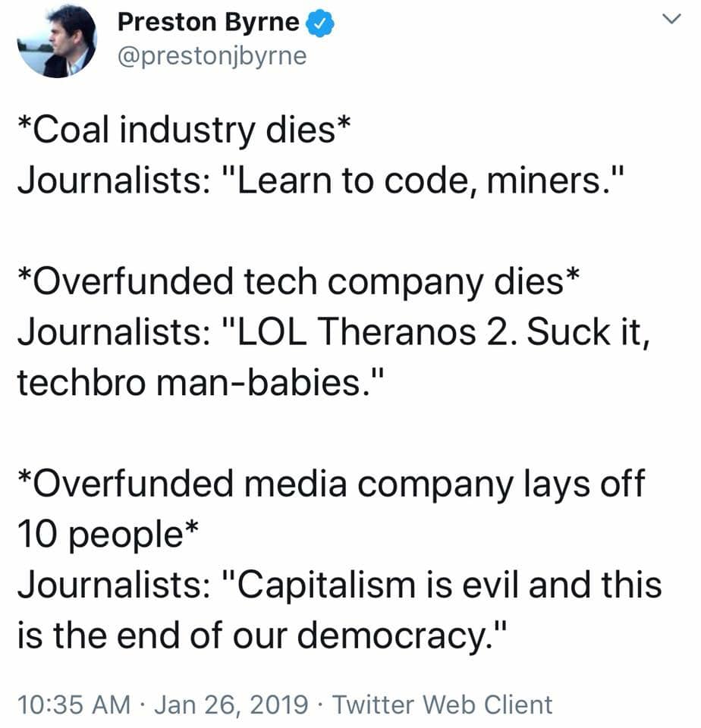Open the 10:35 AM timestamp link

[74, 704]
